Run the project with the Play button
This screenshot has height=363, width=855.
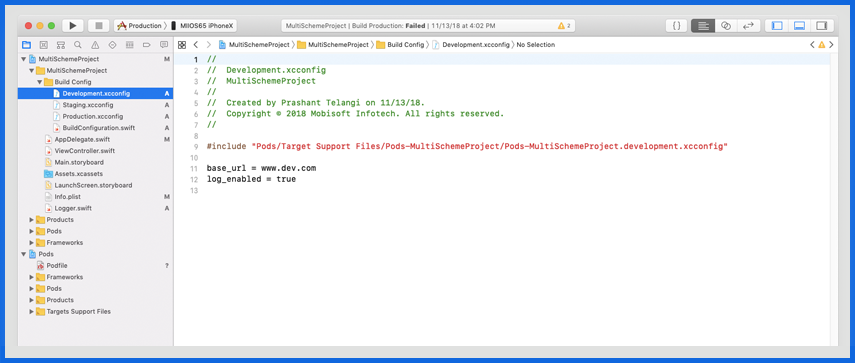pos(73,26)
